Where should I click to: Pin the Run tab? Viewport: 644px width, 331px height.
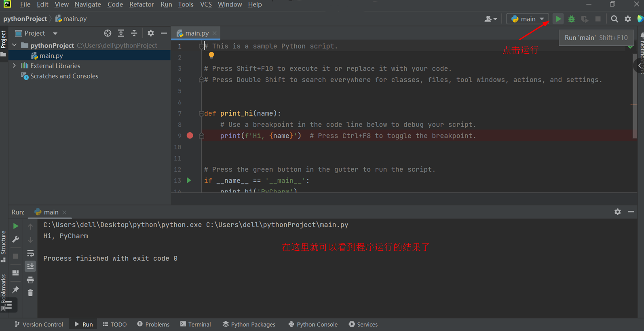point(15,289)
